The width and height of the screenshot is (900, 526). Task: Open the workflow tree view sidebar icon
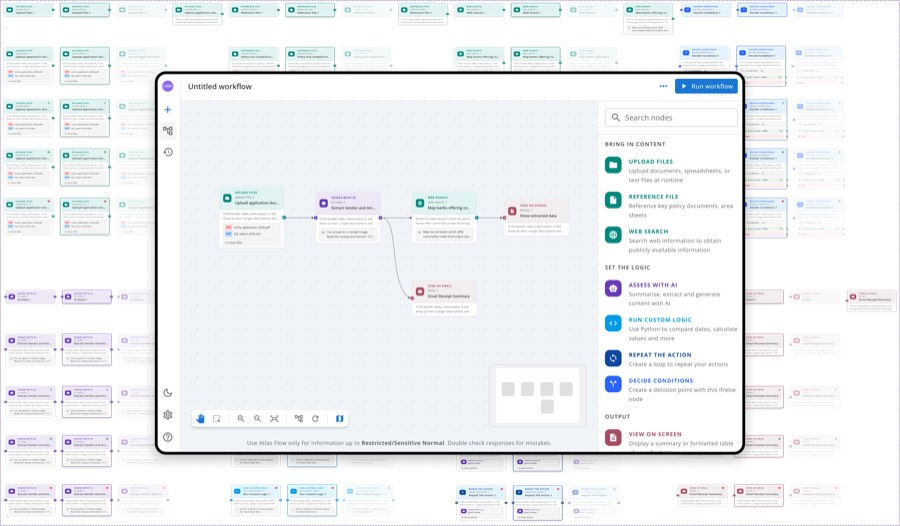tap(168, 131)
